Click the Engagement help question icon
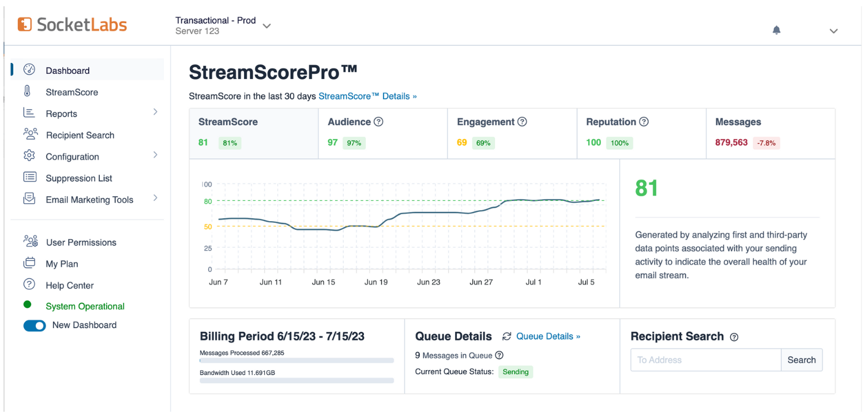Screen dimensions: 868x414 [x=522, y=122]
